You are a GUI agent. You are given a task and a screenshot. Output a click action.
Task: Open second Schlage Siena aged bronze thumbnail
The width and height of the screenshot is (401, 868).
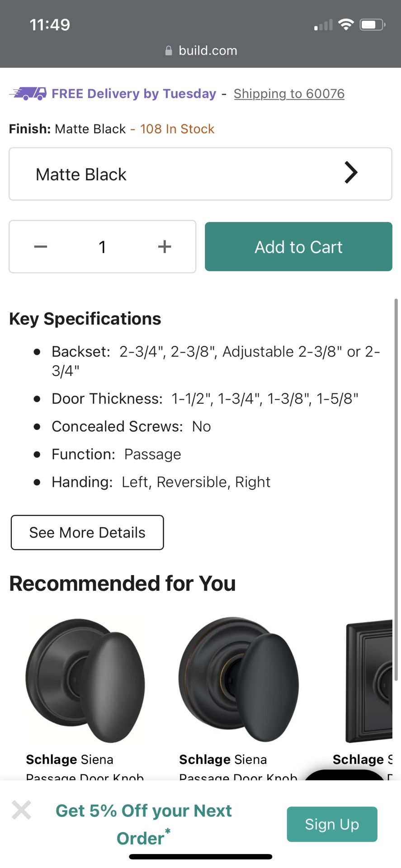[239, 679]
